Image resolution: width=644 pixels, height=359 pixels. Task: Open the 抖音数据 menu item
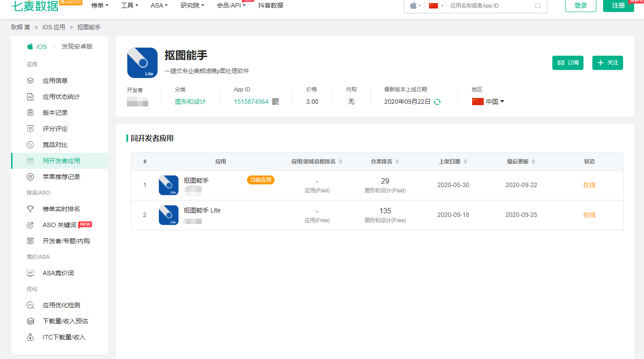point(271,5)
